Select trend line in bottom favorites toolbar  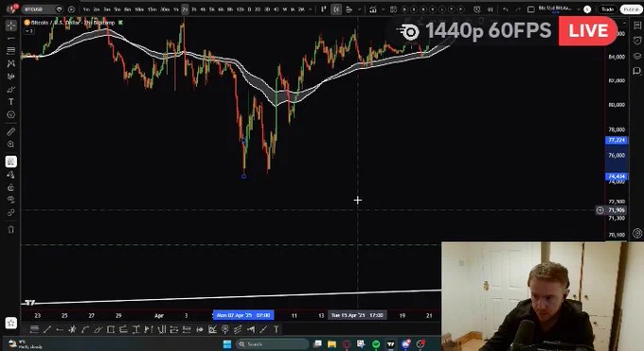coord(47,329)
